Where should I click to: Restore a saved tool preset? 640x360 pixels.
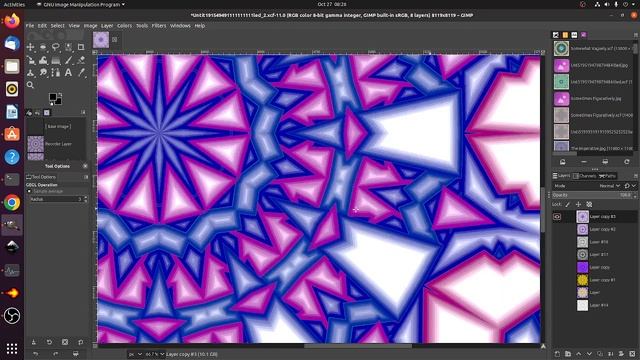tap(49, 342)
